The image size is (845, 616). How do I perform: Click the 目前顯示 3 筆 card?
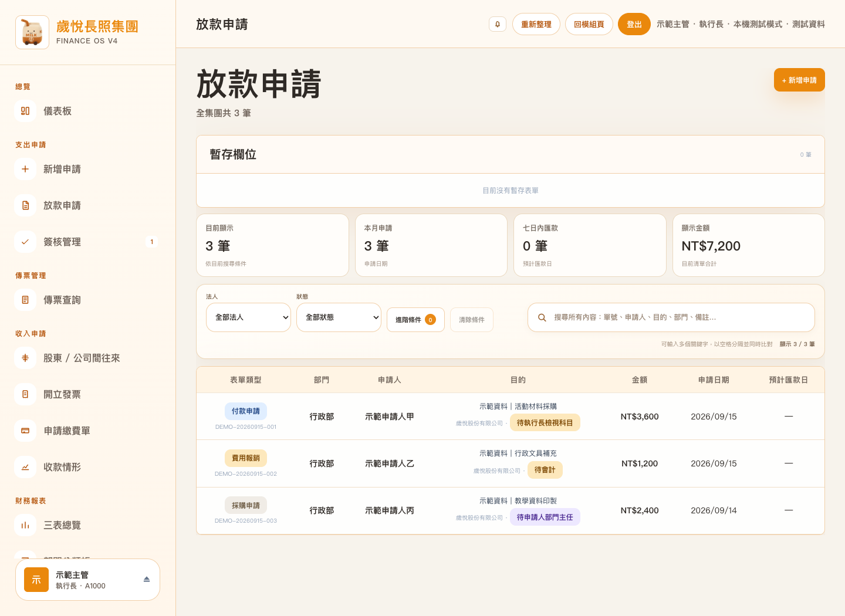point(272,245)
